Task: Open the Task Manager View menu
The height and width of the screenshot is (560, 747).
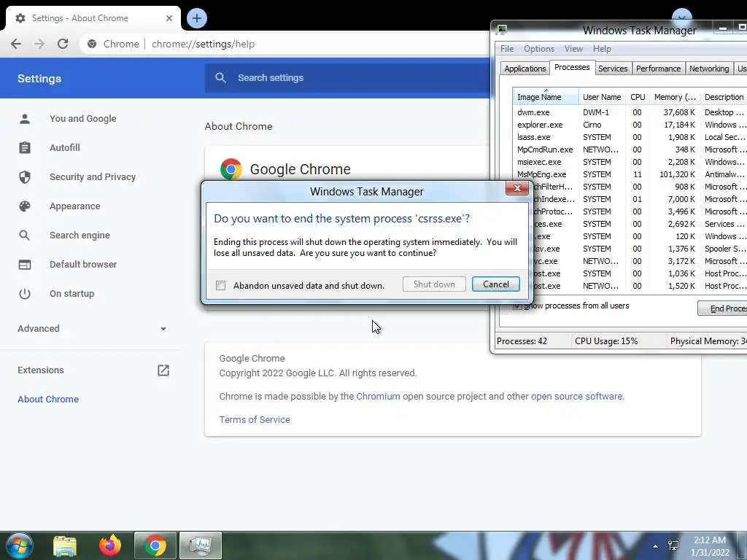Action: pos(573,49)
